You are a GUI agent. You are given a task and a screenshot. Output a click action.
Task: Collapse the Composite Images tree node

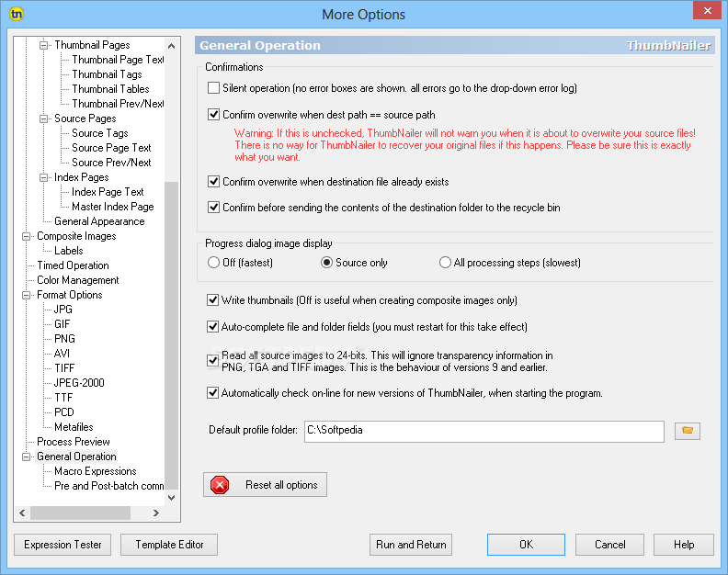[x=26, y=236]
